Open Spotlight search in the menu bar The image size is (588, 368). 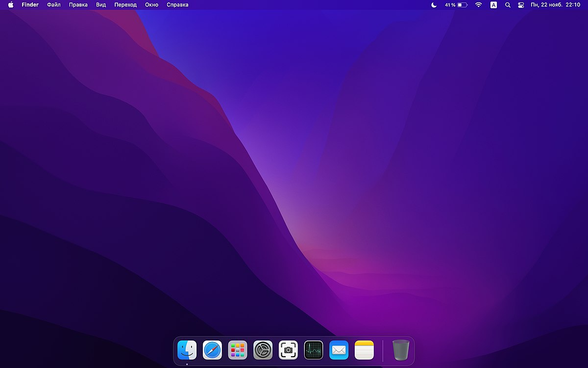pos(508,5)
